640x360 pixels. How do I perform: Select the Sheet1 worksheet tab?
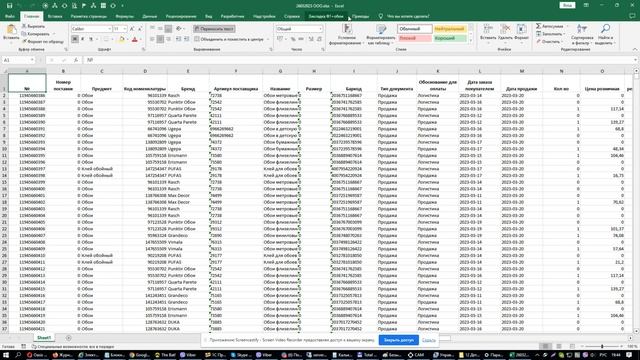[44, 338]
